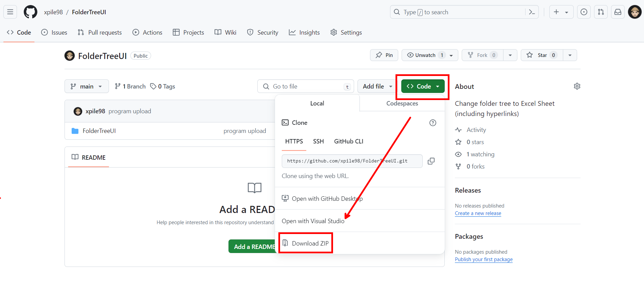Click Create a new release link

(x=478, y=213)
